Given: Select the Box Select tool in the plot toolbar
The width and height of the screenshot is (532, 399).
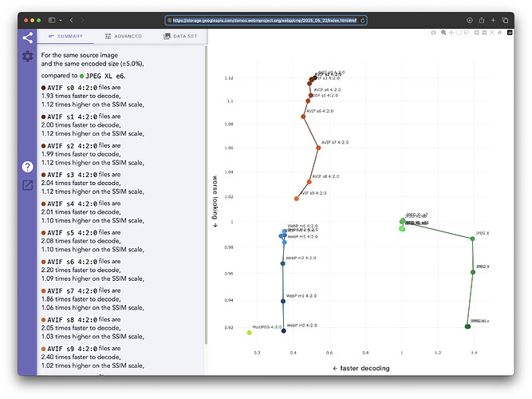Looking at the screenshot, I should click(459, 33).
